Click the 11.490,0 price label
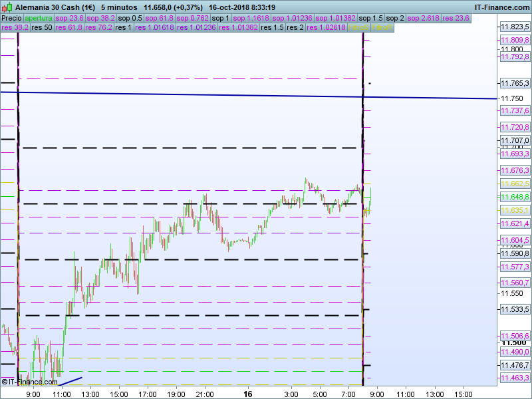Viewport: 532px width, 399px height. point(515,352)
